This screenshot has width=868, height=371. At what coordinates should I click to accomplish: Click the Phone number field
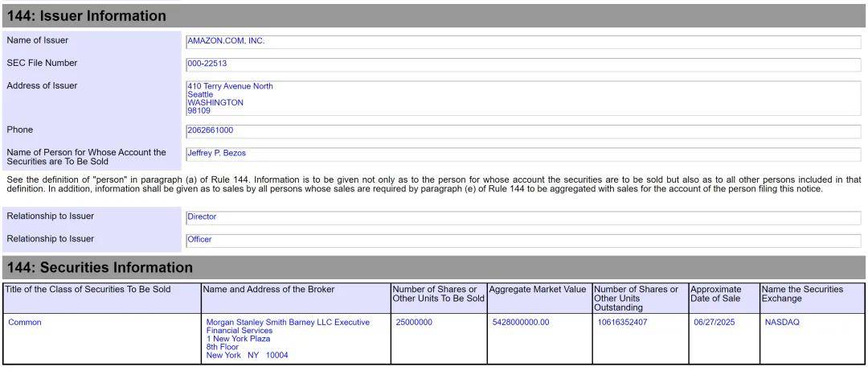pos(522,131)
